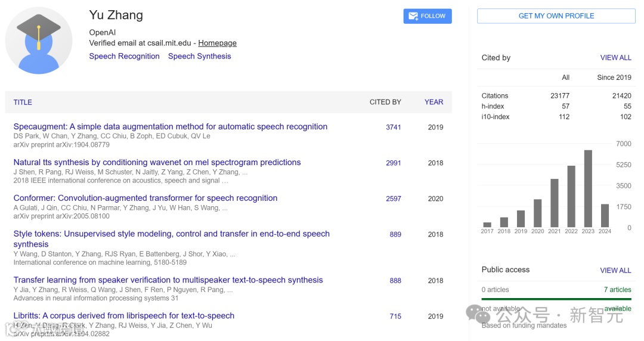Screen dimensions: 644x341
Task: Sort publications by Title column header
Action: tap(23, 102)
